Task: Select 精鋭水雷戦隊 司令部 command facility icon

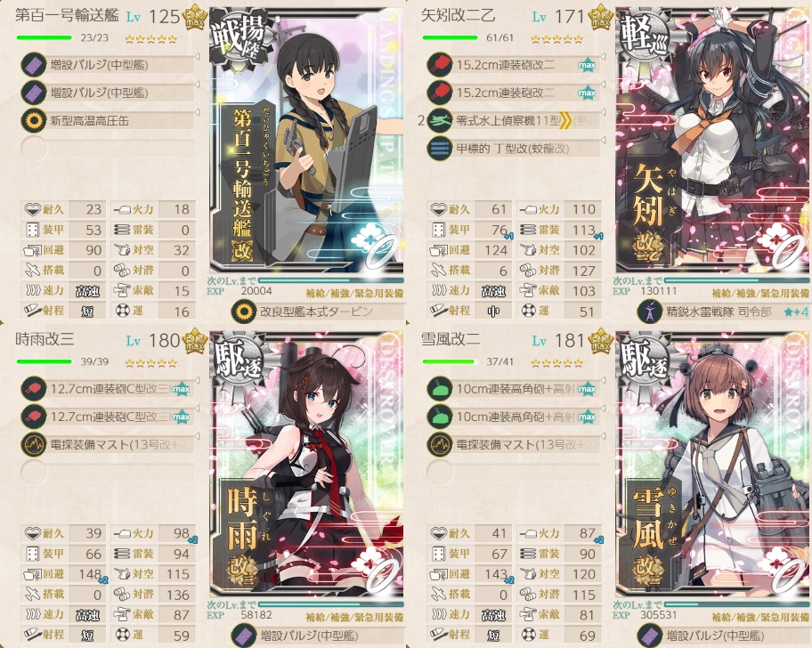Action: [650, 312]
